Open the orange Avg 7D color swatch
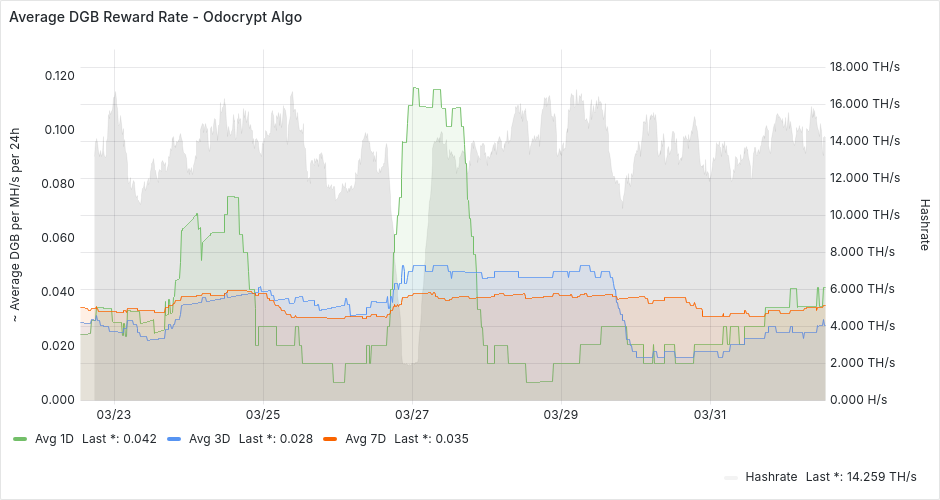940x500 pixels. (x=330, y=439)
